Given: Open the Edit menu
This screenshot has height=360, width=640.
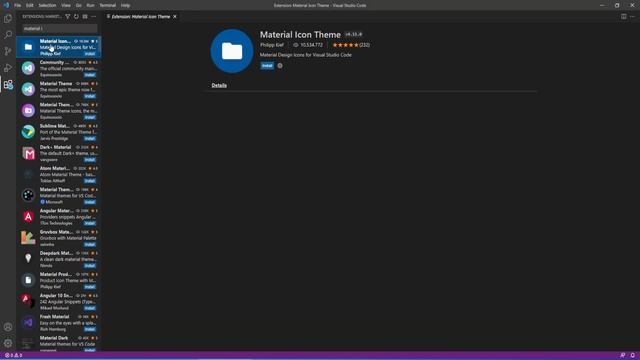Looking at the screenshot, I should (30, 5).
